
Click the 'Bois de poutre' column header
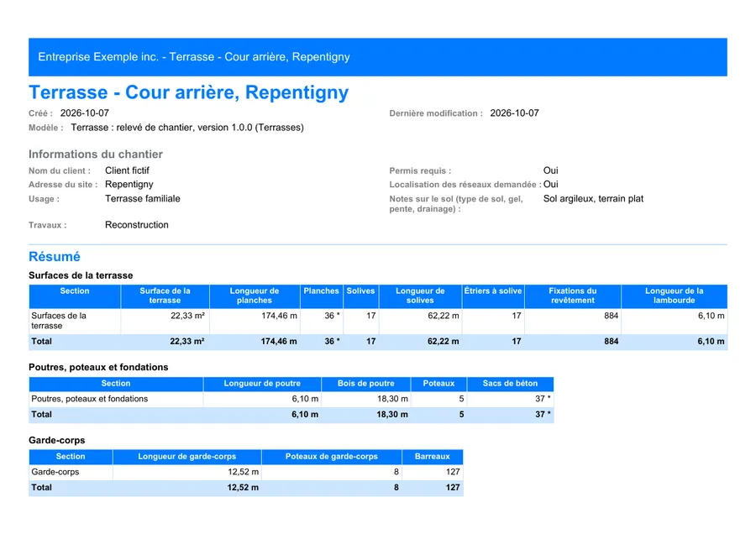(366, 384)
